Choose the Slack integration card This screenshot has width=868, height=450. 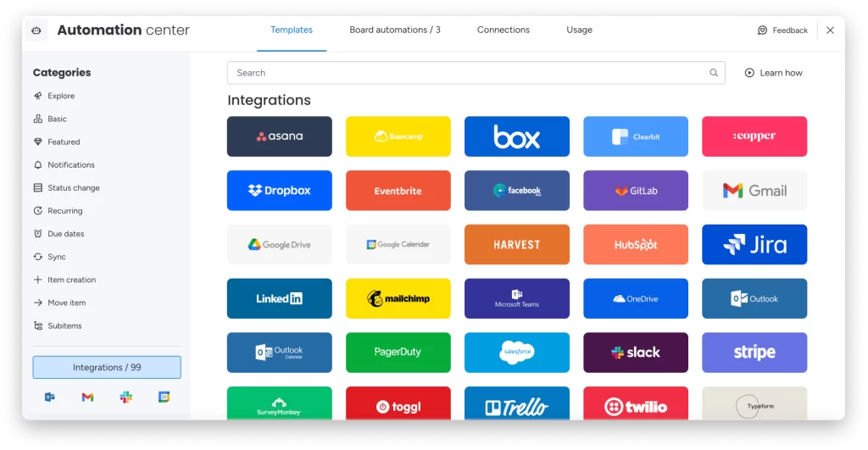point(636,353)
